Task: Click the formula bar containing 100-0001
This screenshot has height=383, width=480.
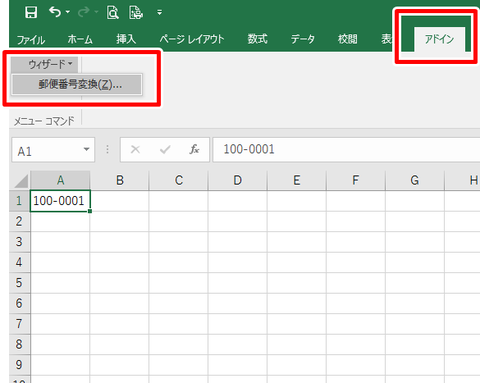Action: (346, 149)
